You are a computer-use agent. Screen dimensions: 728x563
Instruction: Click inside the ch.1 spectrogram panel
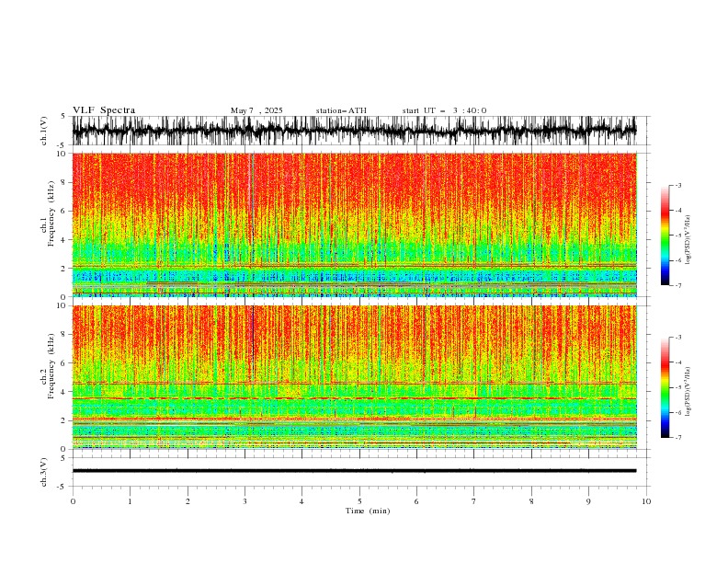coord(354,224)
